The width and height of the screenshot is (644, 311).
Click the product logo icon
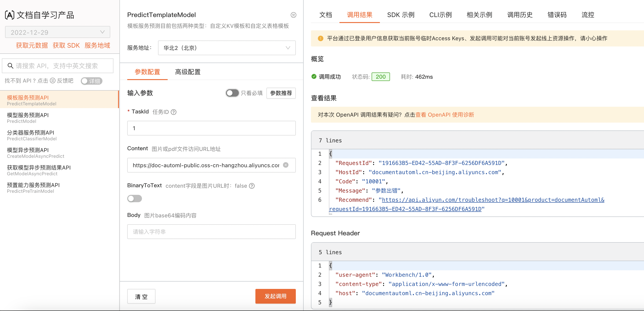9,15
